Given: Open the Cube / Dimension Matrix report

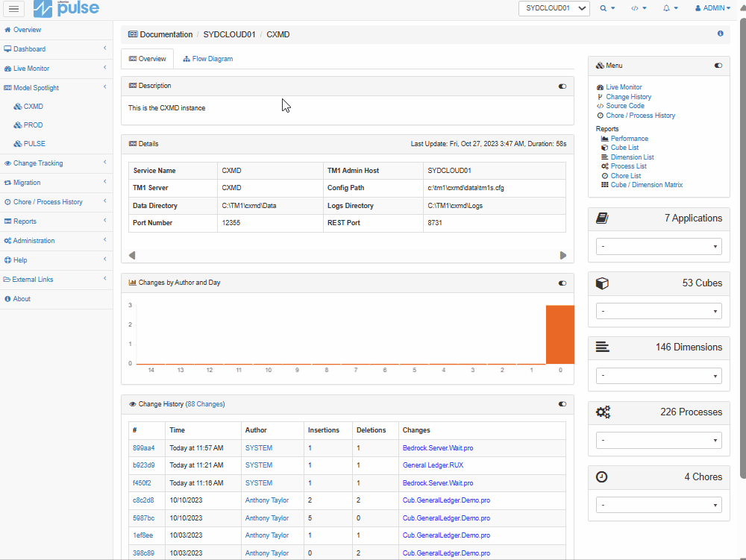Looking at the screenshot, I should 647,184.
